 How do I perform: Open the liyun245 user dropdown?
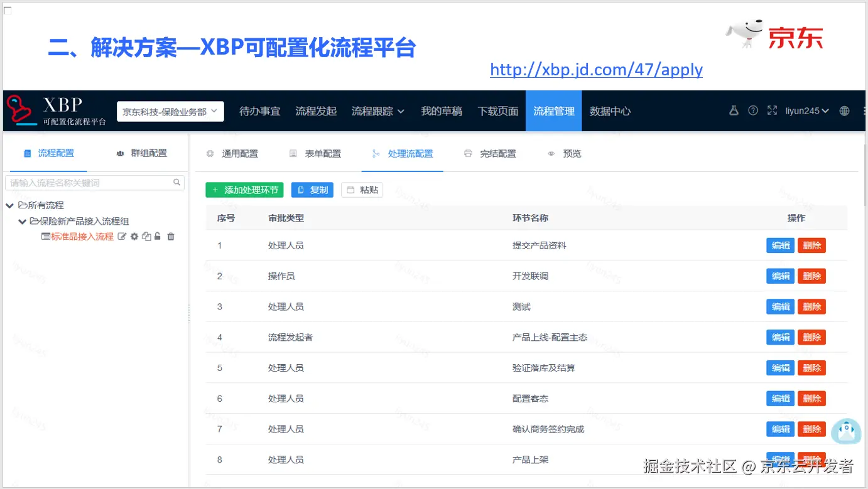click(808, 111)
